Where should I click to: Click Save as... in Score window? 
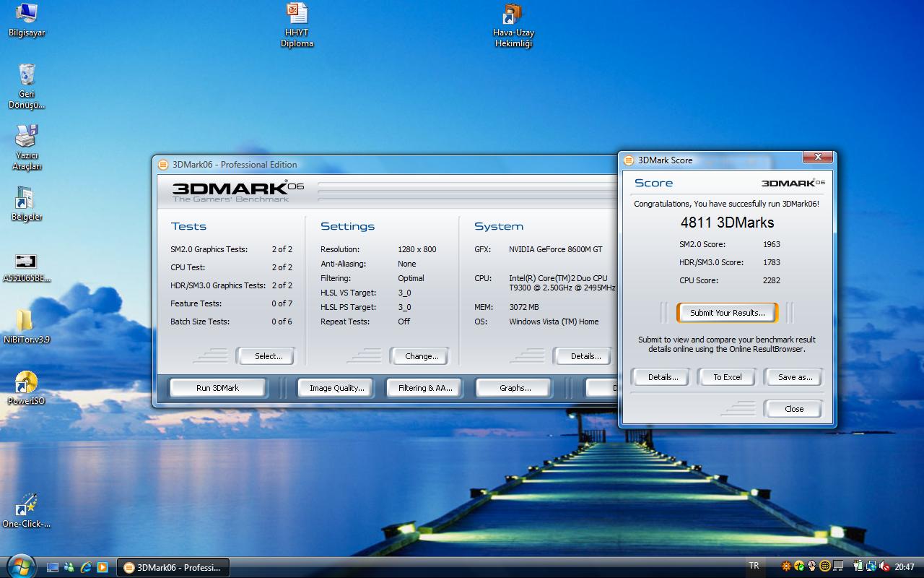pos(795,377)
